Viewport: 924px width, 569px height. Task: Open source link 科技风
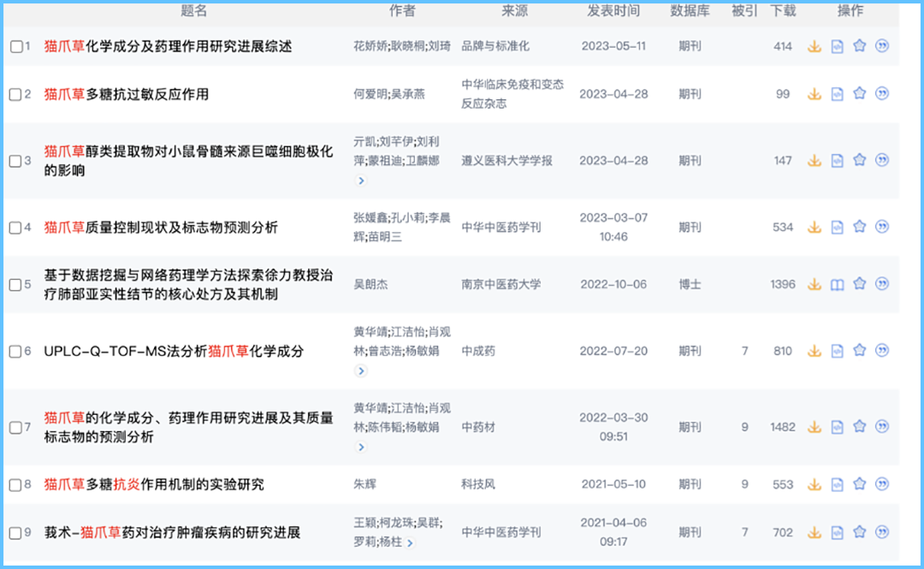pyautogui.click(x=478, y=484)
